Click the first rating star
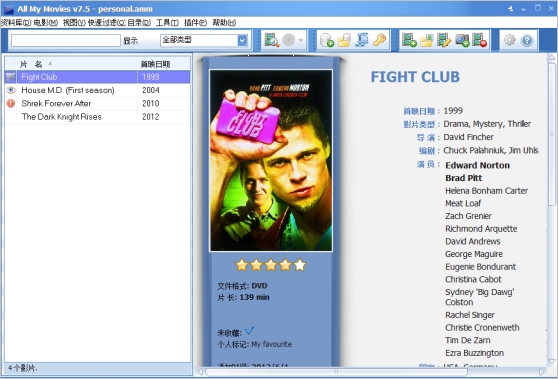The width and height of the screenshot is (558, 379). [x=242, y=265]
